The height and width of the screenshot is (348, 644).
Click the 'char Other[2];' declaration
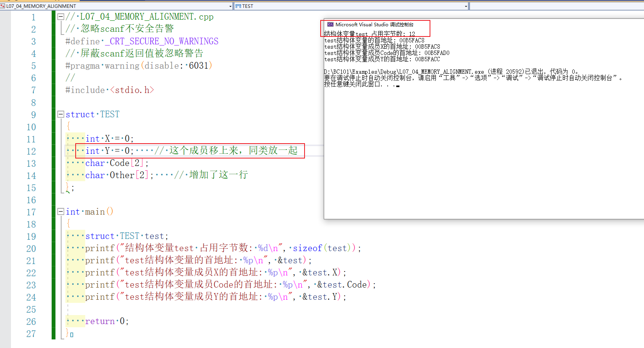120,175
